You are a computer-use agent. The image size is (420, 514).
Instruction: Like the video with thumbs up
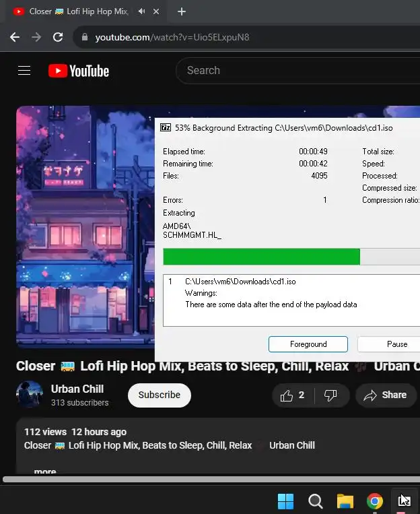click(x=293, y=395)
